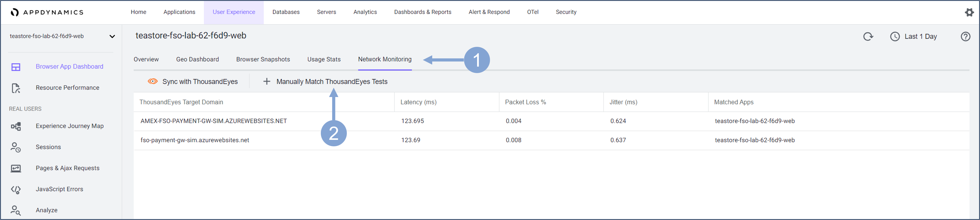Screen dimensions: 980x220
Task: Open Sessions in the sidebar
Action: [x=48, y=147]
